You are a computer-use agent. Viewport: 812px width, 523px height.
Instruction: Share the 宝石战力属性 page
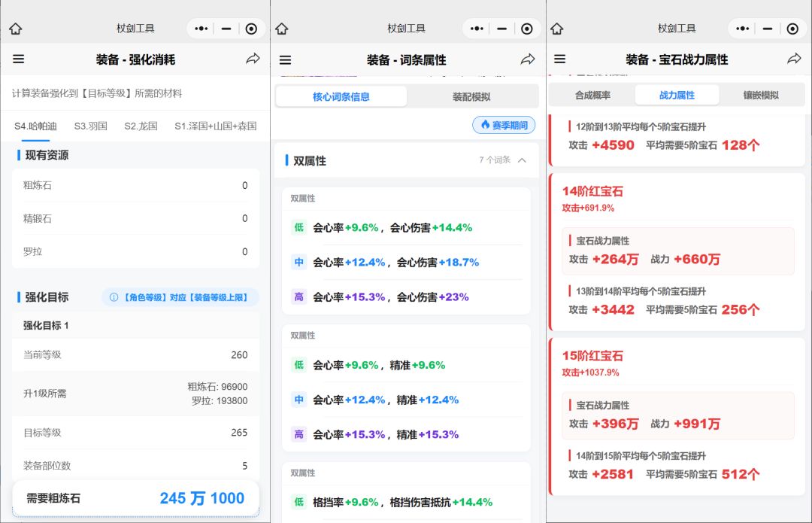794,59
